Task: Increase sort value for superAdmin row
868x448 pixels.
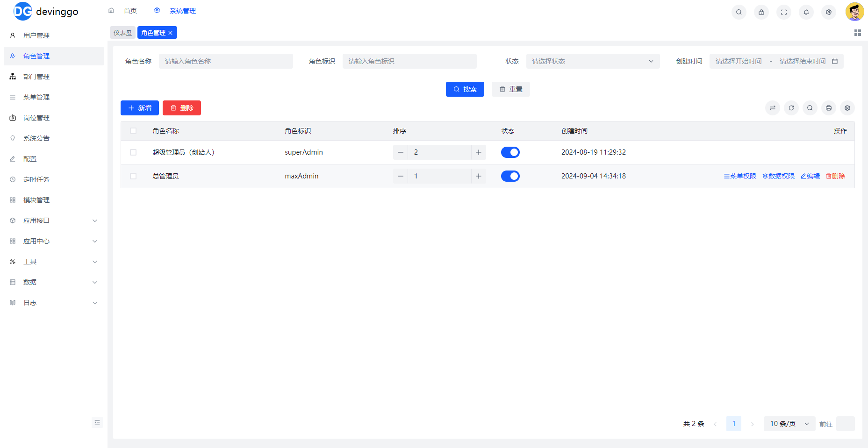Action: coord(479,152)
